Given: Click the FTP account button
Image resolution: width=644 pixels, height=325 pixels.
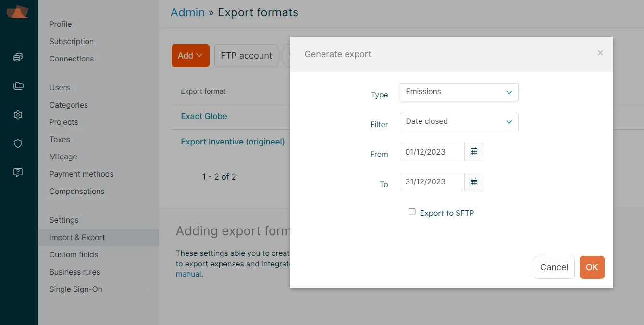Looking at the screenshot, I should 246,56.
